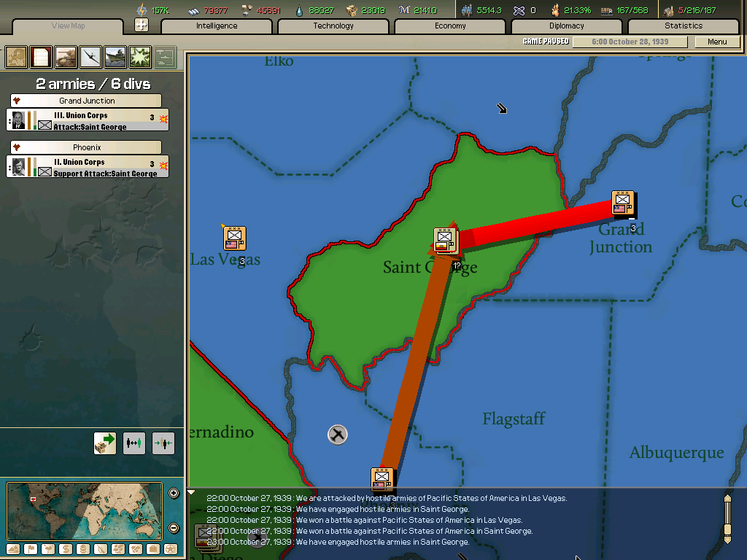
Task: Open the ledger page sidebar icon
Action: [40, 57]
